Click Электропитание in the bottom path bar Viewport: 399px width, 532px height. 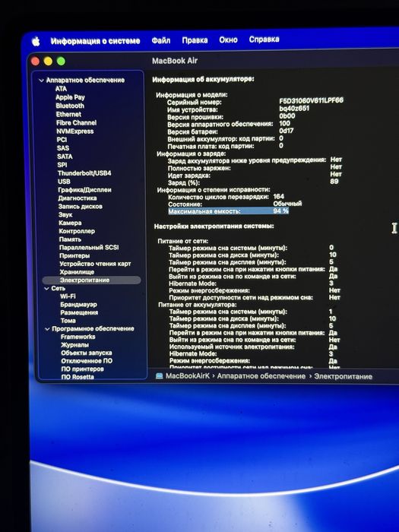(x=343, y=376)
